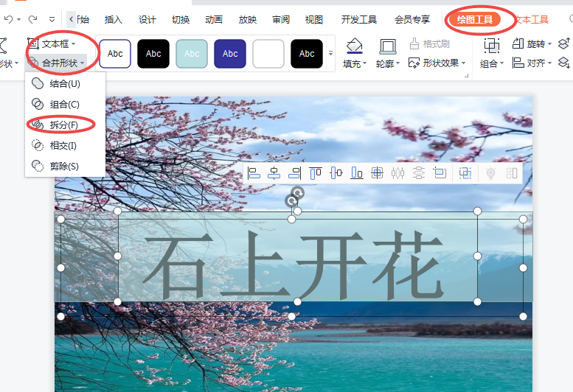
Task: Click the last split-layout icon in floating toolbar
Action: pyautogui.click(x=512, y=172)
